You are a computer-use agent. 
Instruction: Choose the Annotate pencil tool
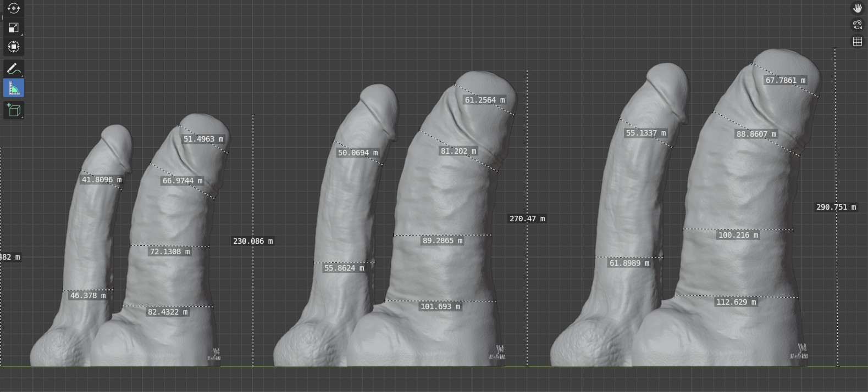[14, 69]
